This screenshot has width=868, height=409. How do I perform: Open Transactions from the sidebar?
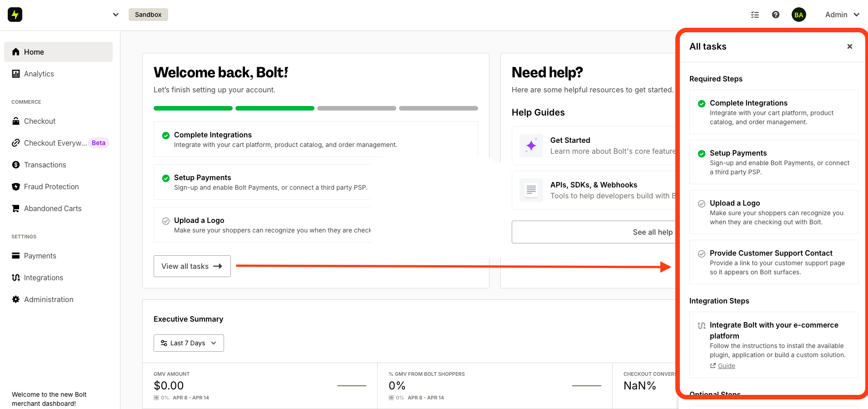point(58,165)
